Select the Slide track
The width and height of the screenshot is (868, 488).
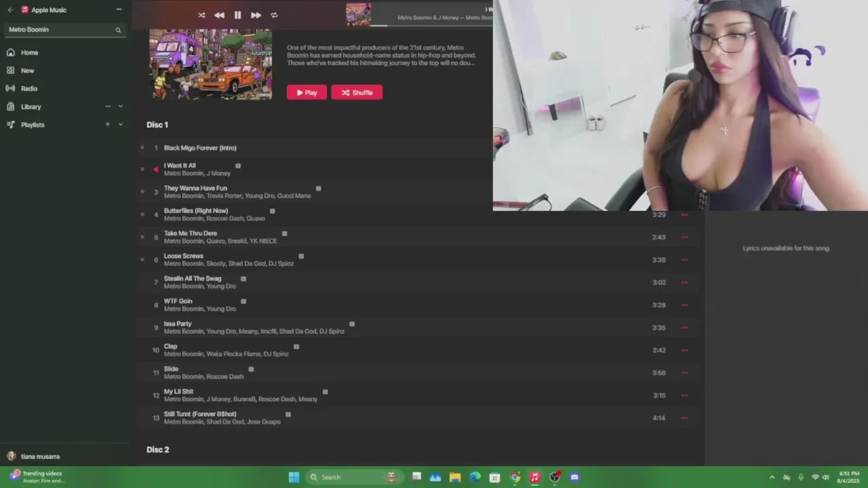(171, 369)
